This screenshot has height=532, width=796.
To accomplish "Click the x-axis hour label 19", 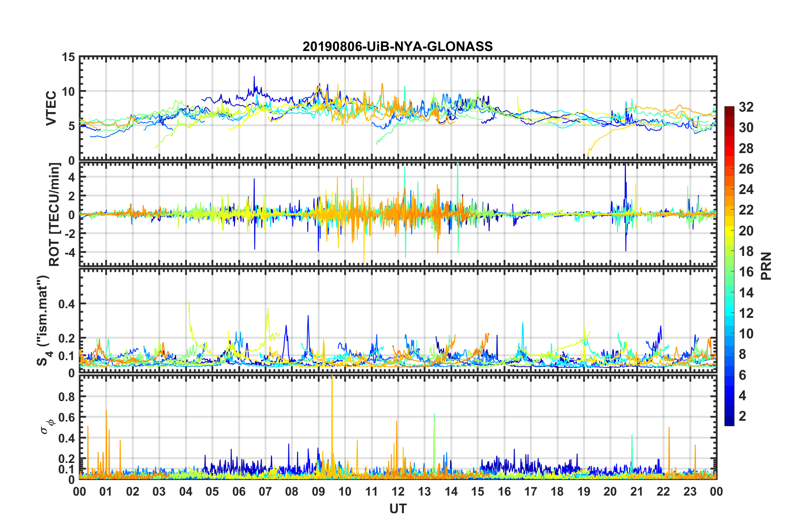I will coord(584,491).
